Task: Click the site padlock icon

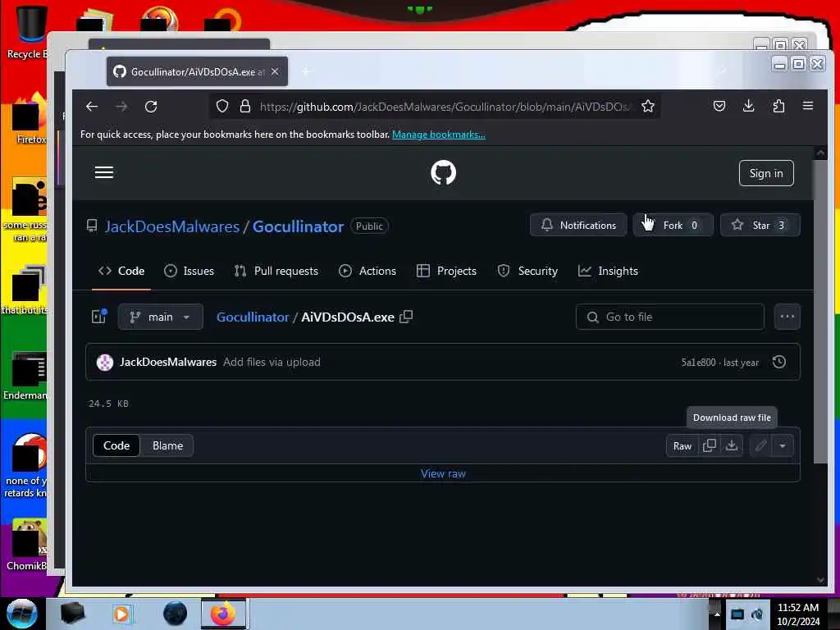Action: click(x=245, y=107)
